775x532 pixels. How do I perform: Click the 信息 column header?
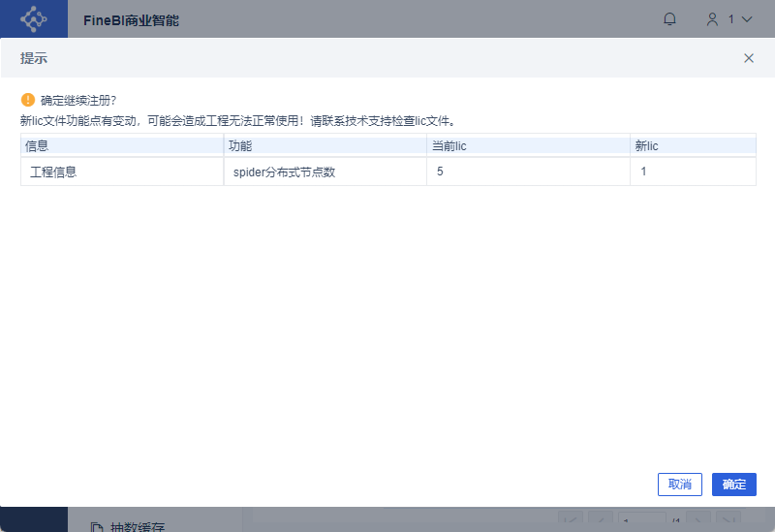coord(122,146)
